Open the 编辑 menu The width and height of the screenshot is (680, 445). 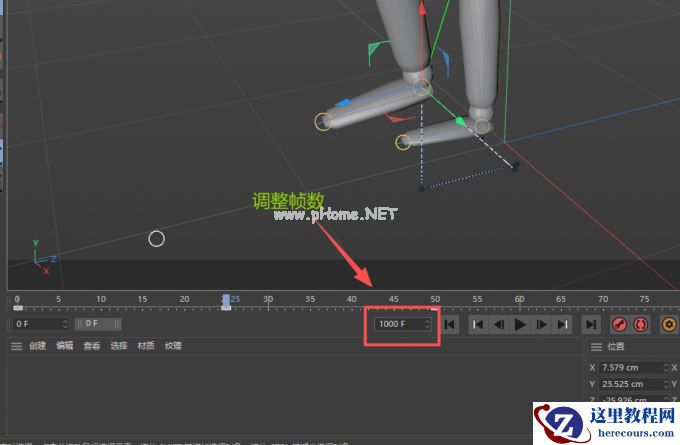tap(65, 346)
